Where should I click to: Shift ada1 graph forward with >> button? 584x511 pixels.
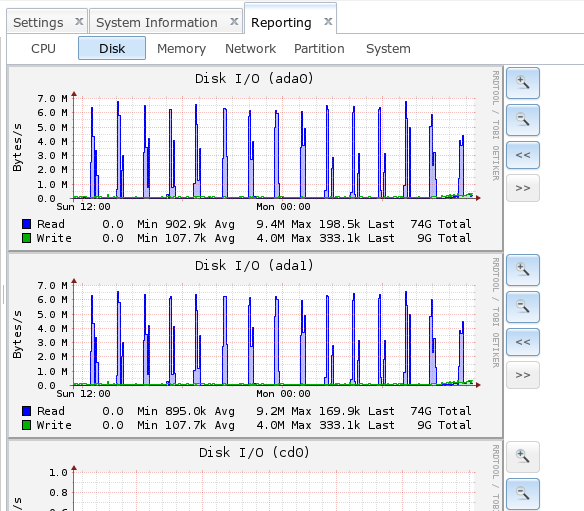(x=523, y=375)
